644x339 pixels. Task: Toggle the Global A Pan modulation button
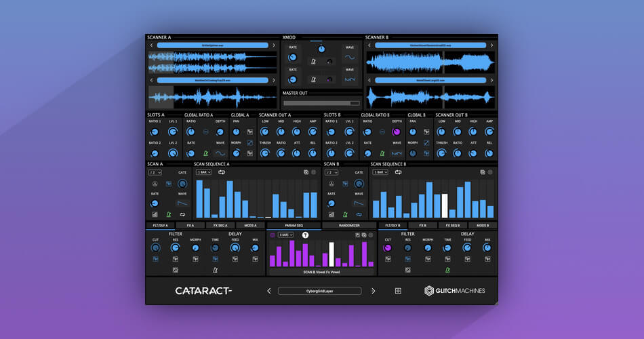point(249,132)
